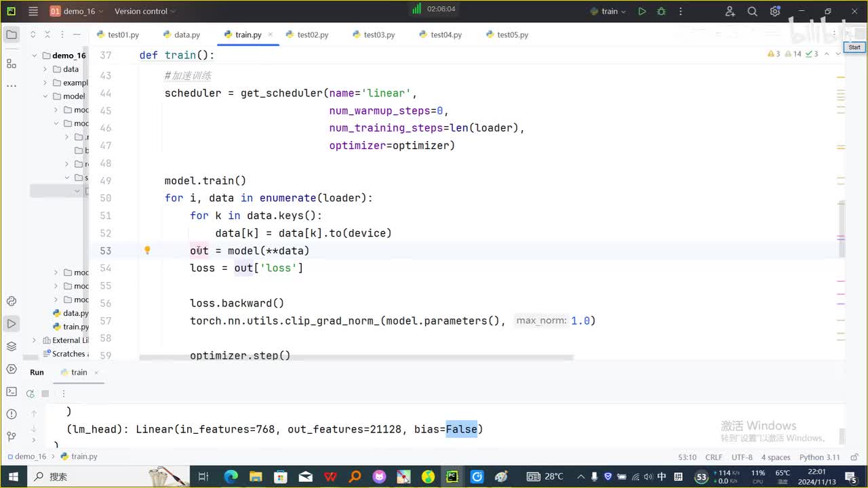Switch to test04.py tab

click(440, 35)
